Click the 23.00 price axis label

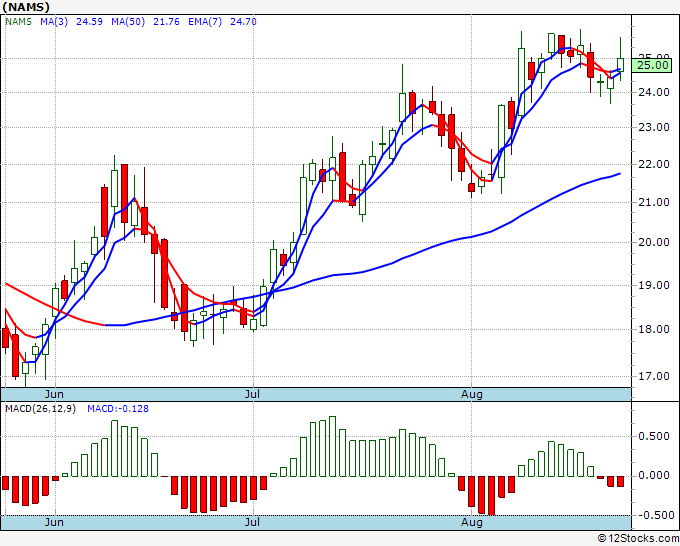654,128
